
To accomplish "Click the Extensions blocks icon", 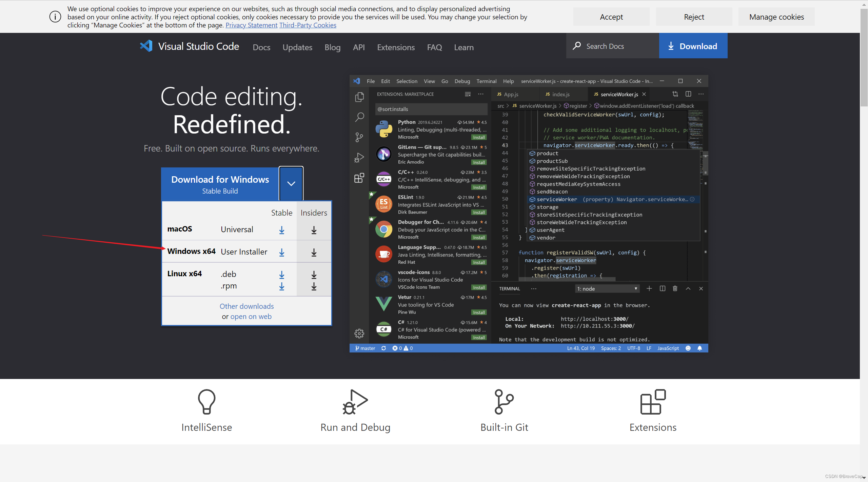I will tap(653, 402).
